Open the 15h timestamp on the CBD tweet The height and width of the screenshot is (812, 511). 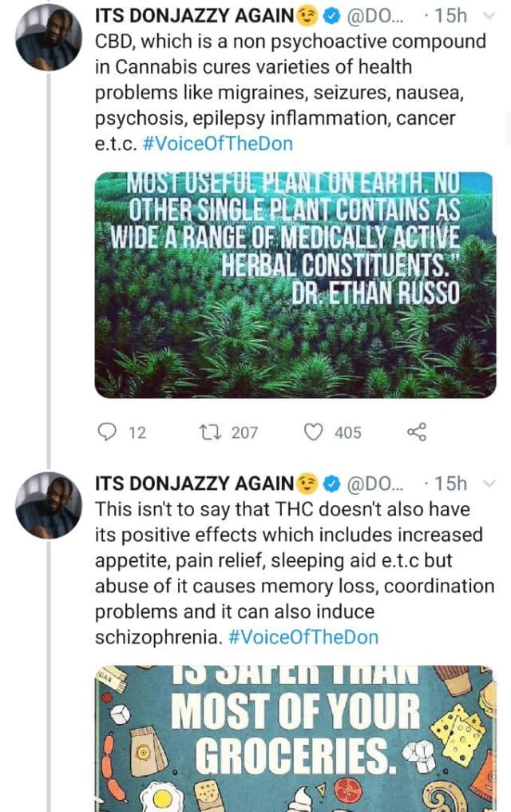click(x=452, y=18)
